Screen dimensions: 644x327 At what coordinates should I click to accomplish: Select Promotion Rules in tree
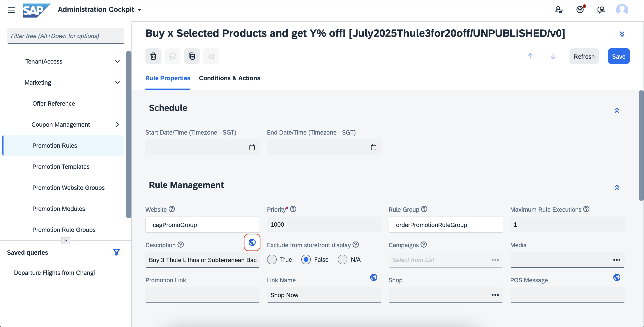[63, 145]
